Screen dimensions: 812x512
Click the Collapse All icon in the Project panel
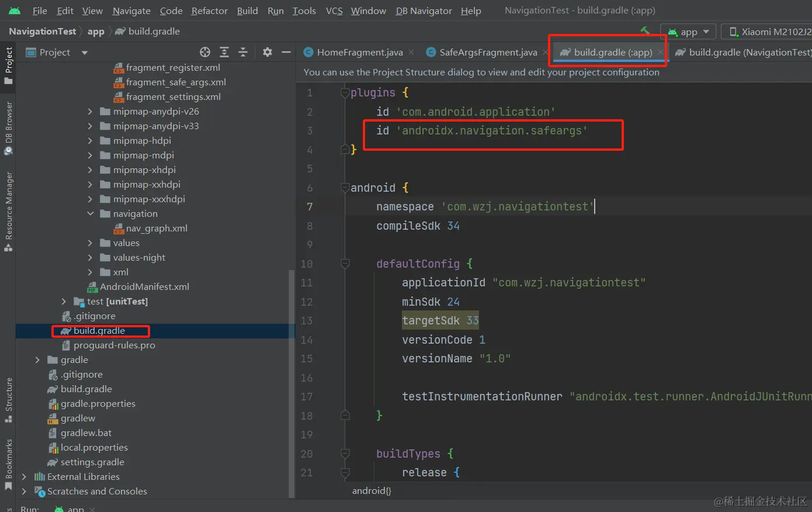coord(243,52)
